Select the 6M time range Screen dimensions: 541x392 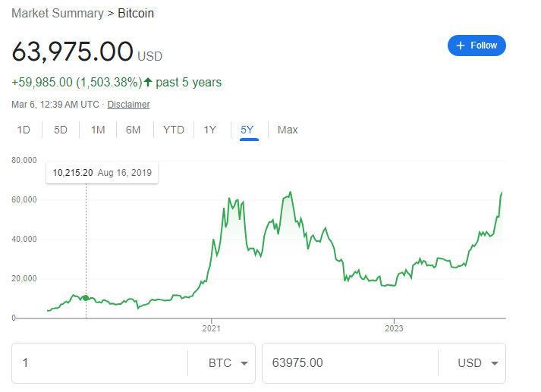click(134, 130)
